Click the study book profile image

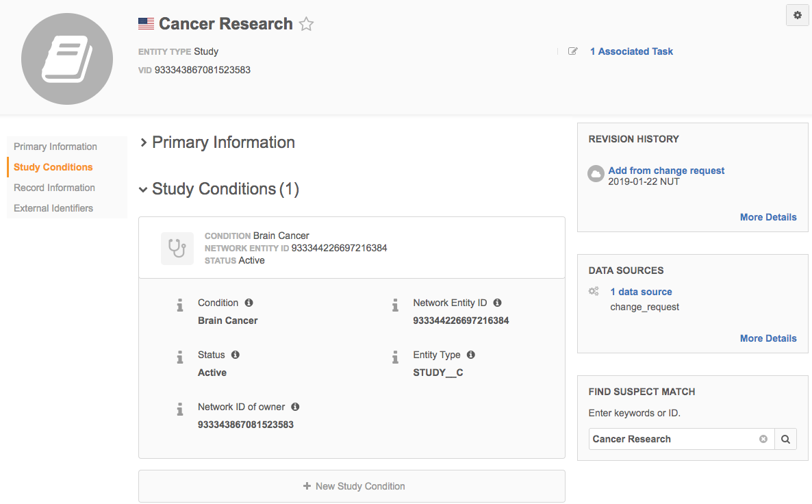(67, 59)
